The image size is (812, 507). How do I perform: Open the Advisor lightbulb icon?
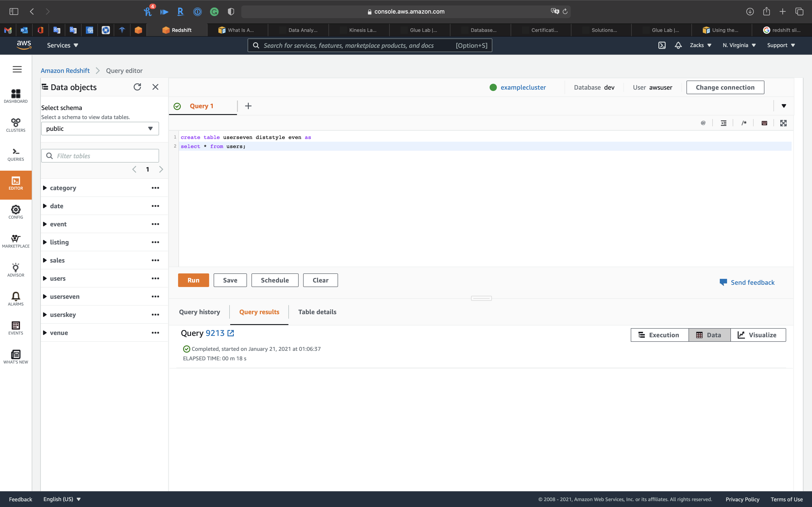[x=16, y=270]
